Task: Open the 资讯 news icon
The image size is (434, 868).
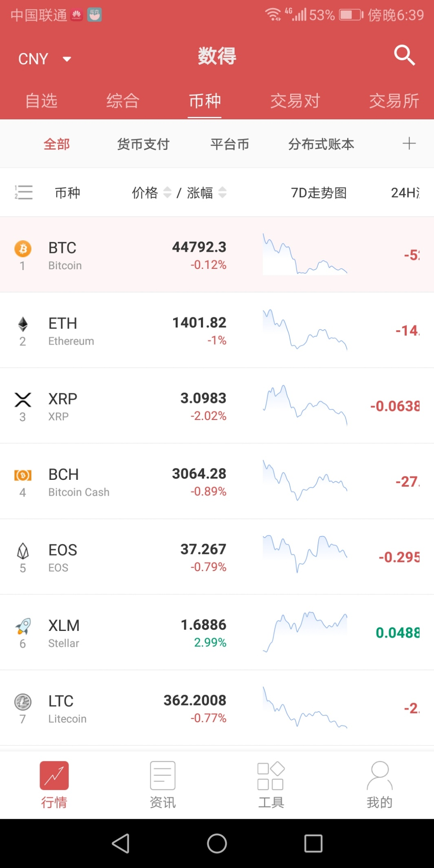Action: click(163, 776)
